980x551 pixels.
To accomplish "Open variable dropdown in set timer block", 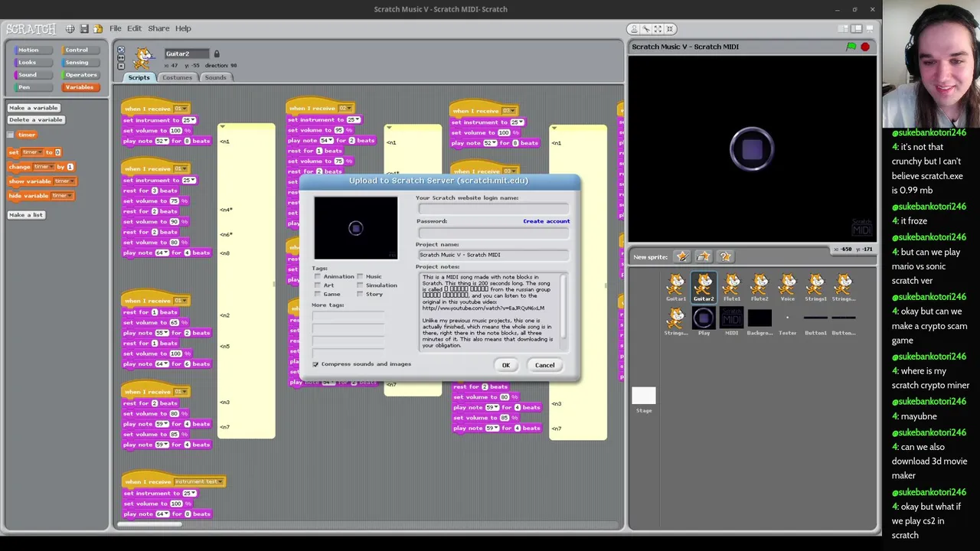I will [x=34, y=152].
